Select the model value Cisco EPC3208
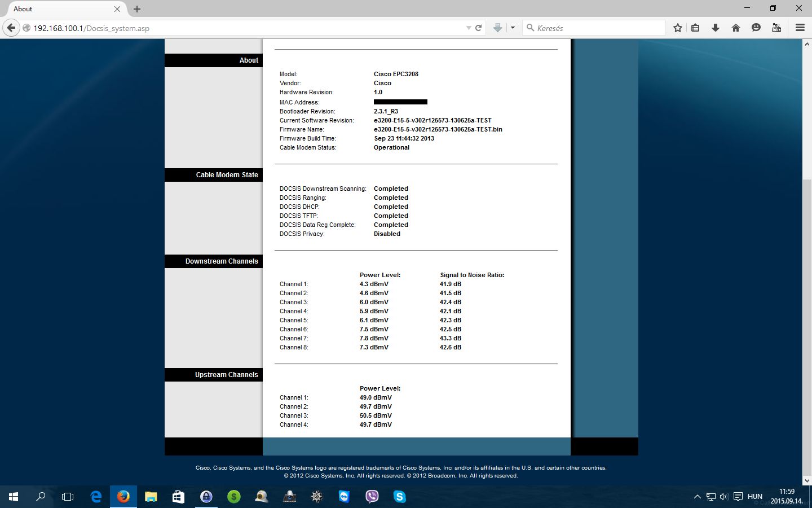812x508 pixels. tap(396, 74)
